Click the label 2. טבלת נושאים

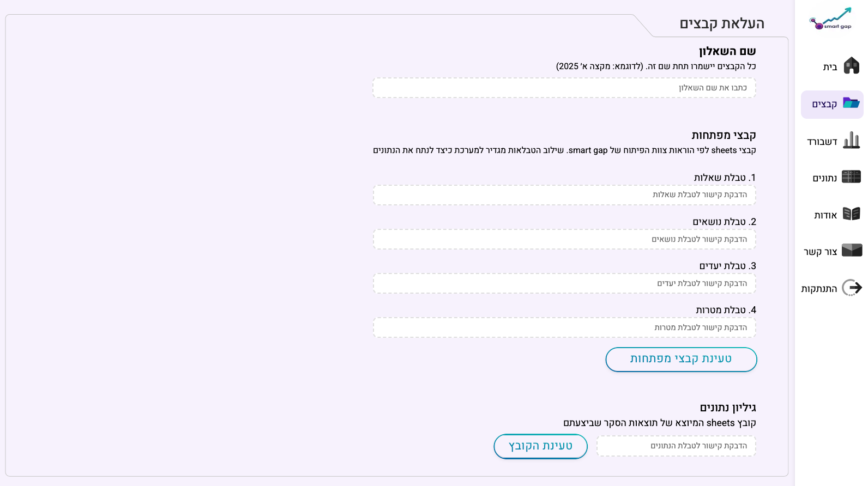point(724,222)
